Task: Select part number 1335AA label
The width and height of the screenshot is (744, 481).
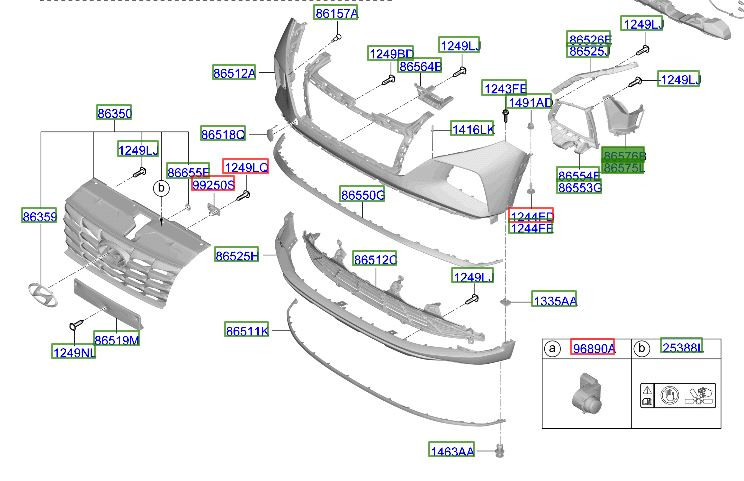Action: coord(554,300)
